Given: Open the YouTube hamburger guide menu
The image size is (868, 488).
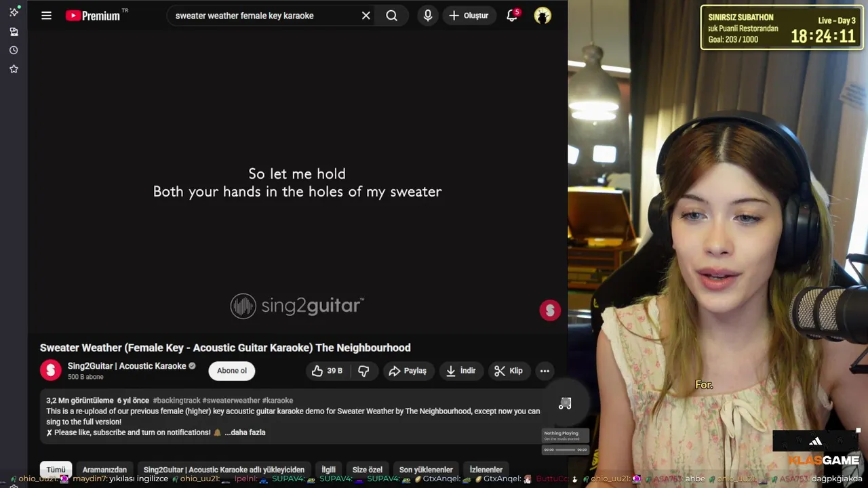Looking at the screenshot, I should click(x=46, y=16).
